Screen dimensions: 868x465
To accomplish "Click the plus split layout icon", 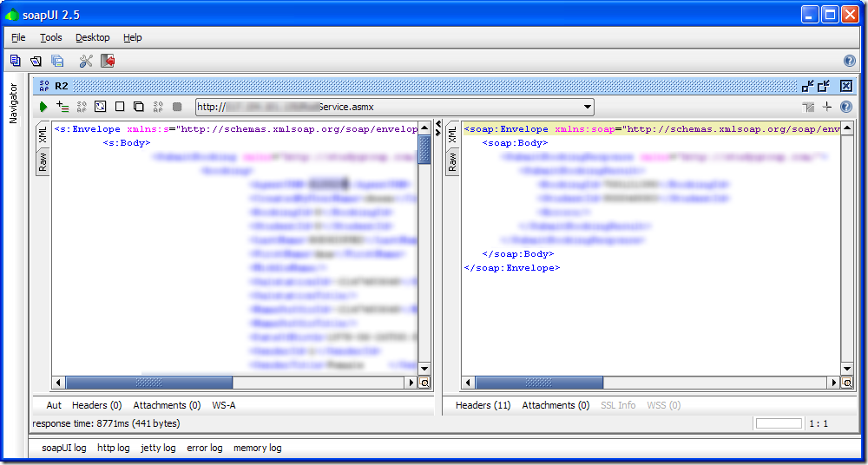I will tap(827, 107).
